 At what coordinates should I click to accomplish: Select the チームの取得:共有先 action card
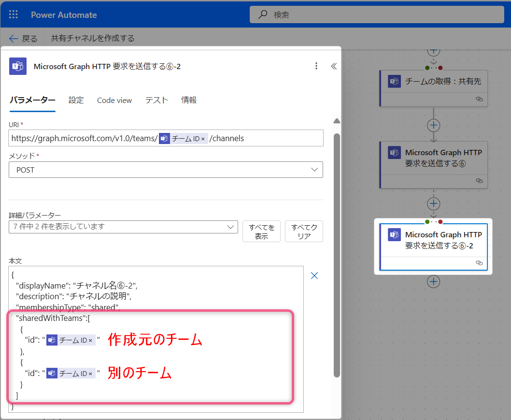coord(433,88)
